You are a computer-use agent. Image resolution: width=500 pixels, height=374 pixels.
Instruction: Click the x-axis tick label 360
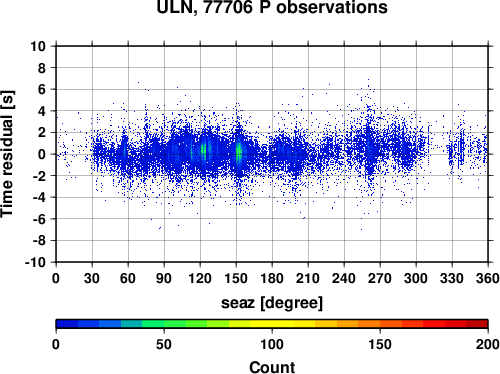(488, 278)
